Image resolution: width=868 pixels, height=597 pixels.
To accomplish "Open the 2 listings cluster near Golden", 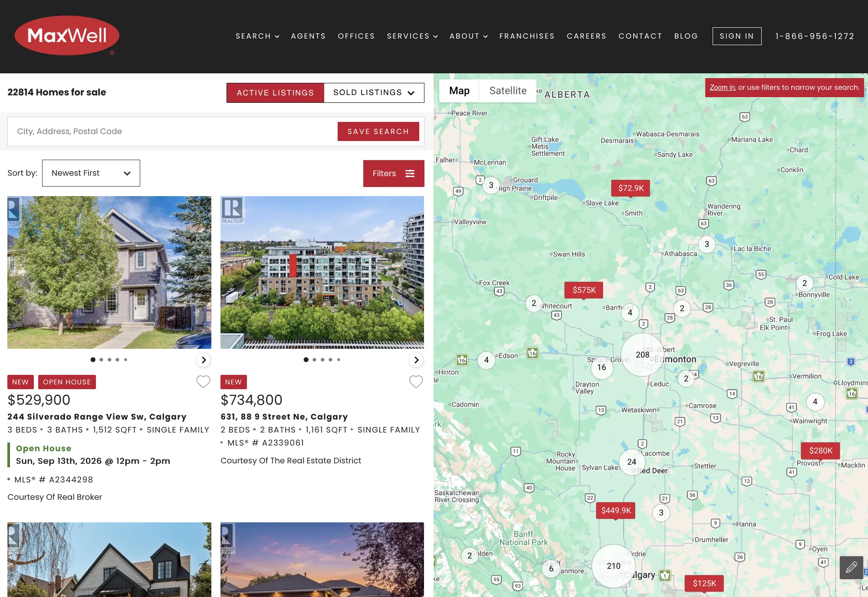I will point(470,556).
